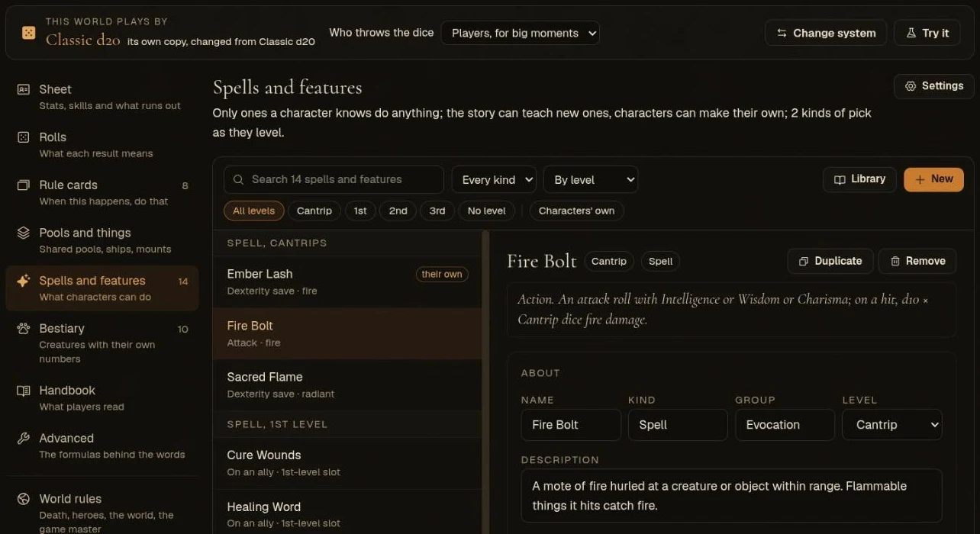Click the flask icon in Try it
Viewport: 980px width, 534px height.
911,33
